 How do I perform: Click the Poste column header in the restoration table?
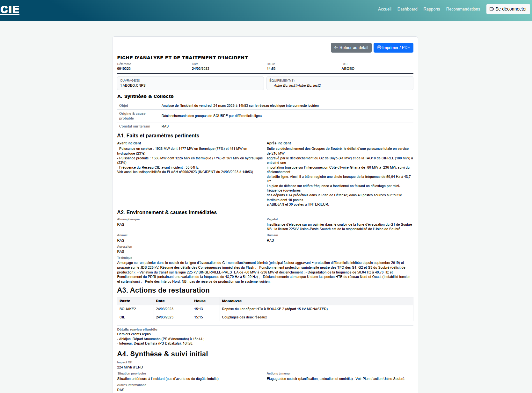pos(125,301)
